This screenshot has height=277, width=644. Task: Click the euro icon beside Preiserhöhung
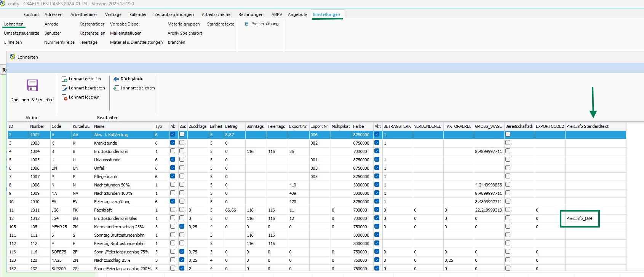pyautogui.click(x=246, y=24)
